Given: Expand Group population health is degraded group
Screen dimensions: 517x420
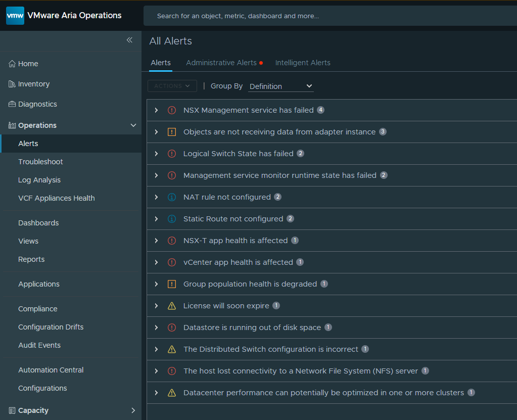Looking at the screenshot, I should [x=156, y=284].
